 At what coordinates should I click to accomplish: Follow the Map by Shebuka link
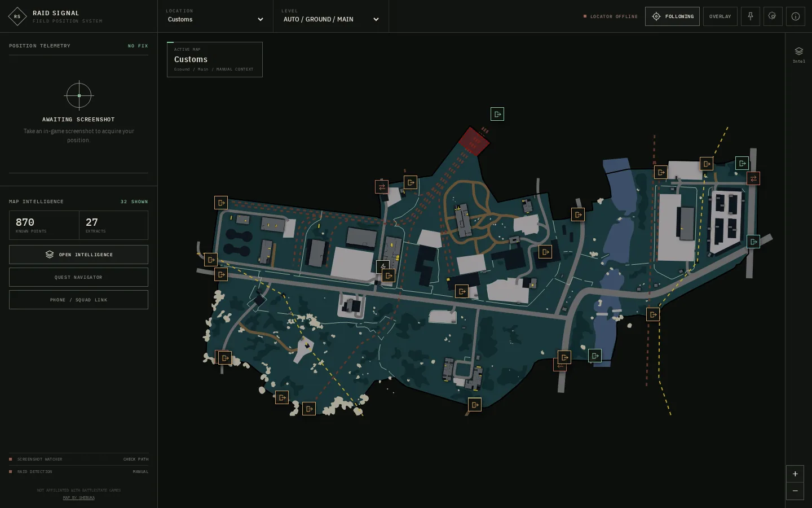pos(79,498)
